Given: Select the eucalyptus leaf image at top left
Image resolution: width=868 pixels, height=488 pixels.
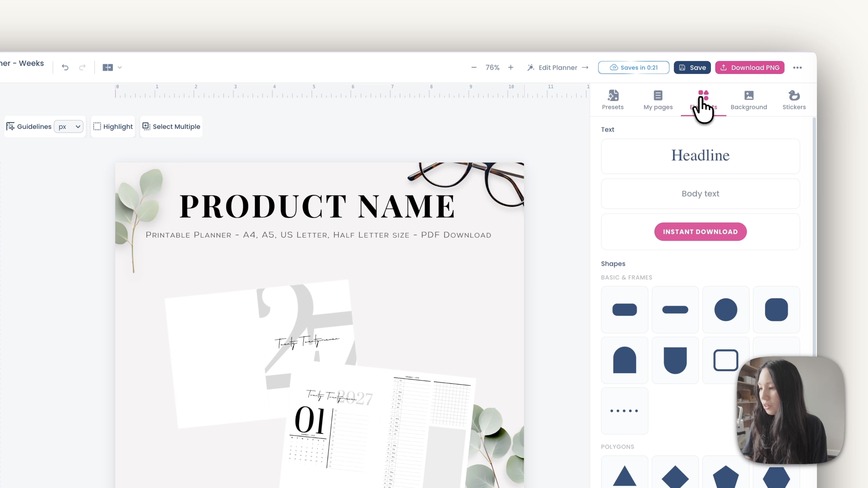Looking at the screenshot, I should pos(139,221).
